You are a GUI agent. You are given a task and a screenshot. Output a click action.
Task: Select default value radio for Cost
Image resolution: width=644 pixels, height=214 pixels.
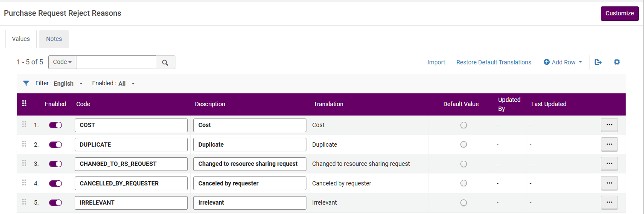463,125
